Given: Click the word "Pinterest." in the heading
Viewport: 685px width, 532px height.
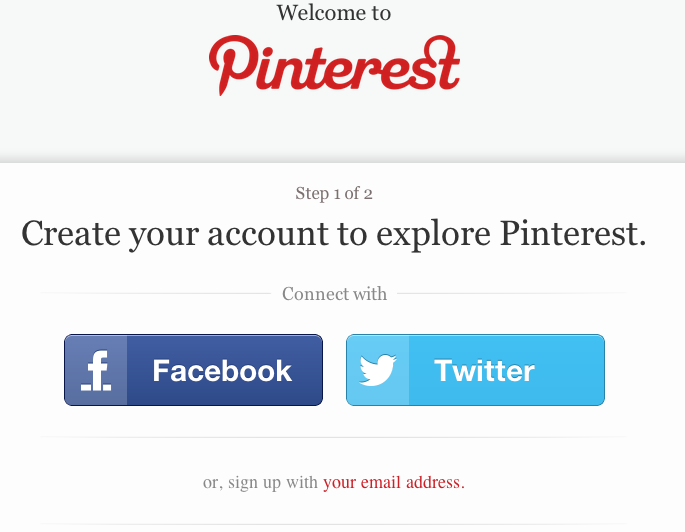Looking at the screenshot, I should [573, 233].
